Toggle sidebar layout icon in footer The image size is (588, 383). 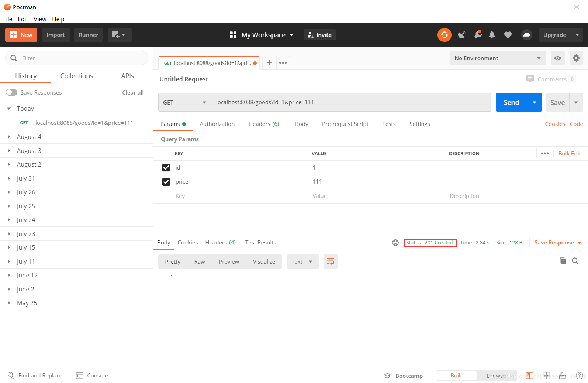click(x=530, y=376)
